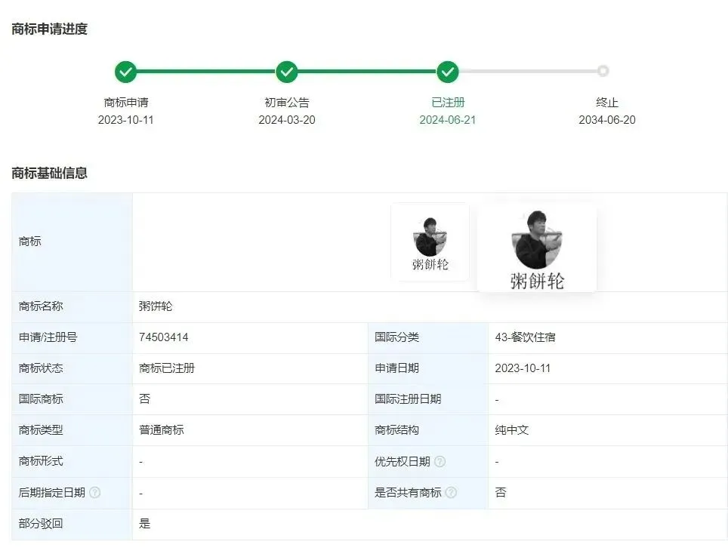Open the small 粥餅轮 trademark thumbnail
Screen dimensions: 728x560
click(x=430, y=242)
